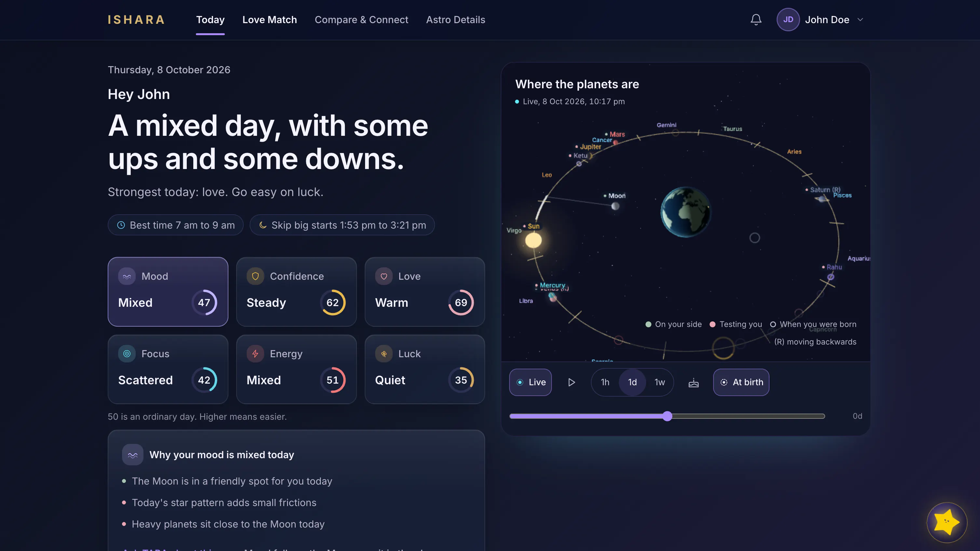Click the Saturn (R) planet label
980x551 pixels.
coord(823,190)
